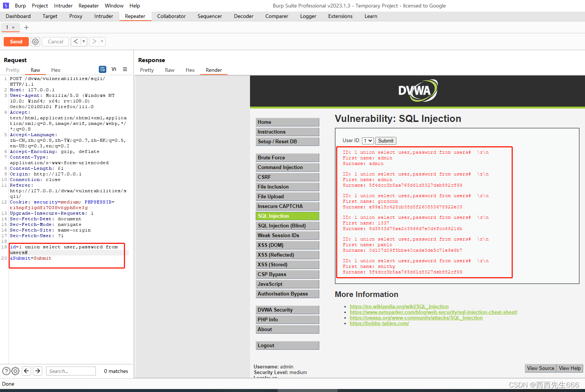585x392 pixels.
Task: Toggle word wrap icon in Request panel
Action: [102, 69]
